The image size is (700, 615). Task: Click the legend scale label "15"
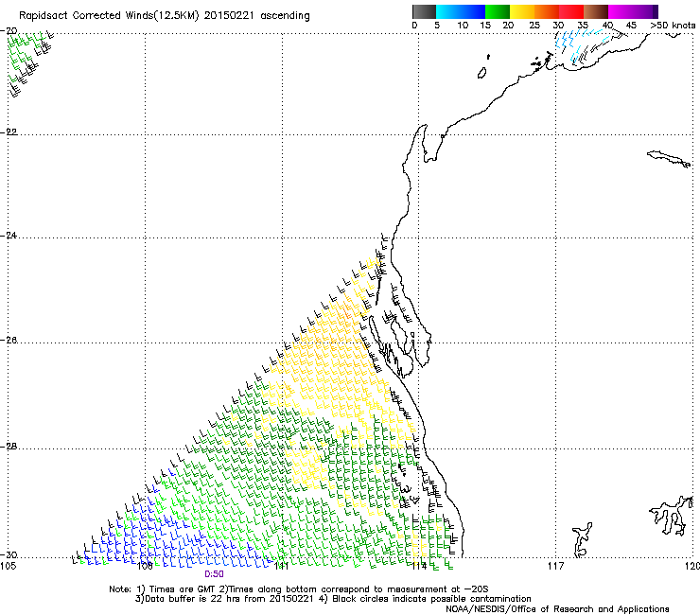(485, 26)
